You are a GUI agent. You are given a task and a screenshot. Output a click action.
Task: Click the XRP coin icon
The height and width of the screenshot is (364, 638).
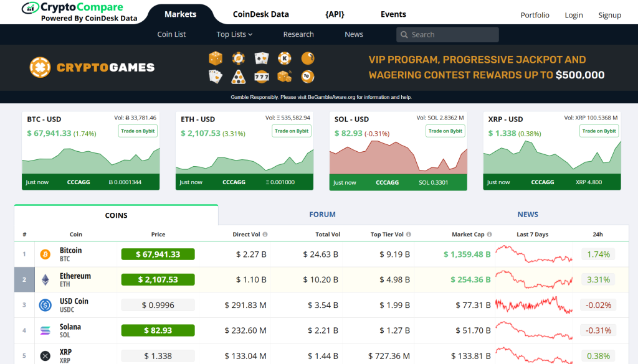tap(45, 356)
